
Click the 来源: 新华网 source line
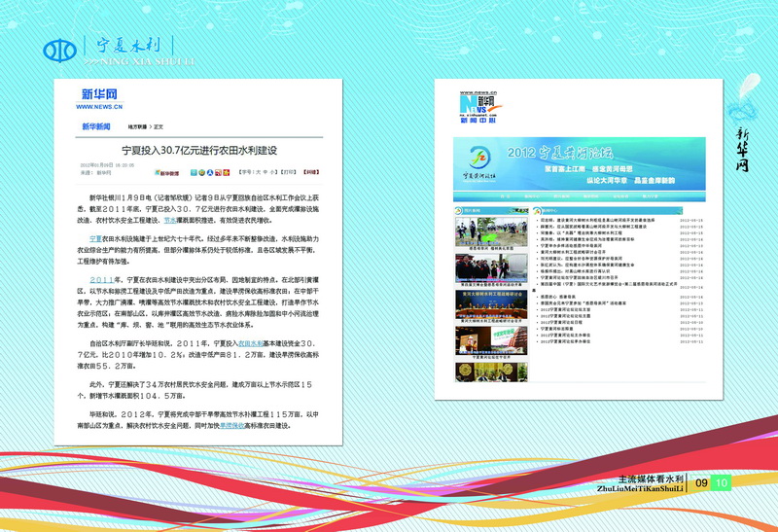pos(95,173)
